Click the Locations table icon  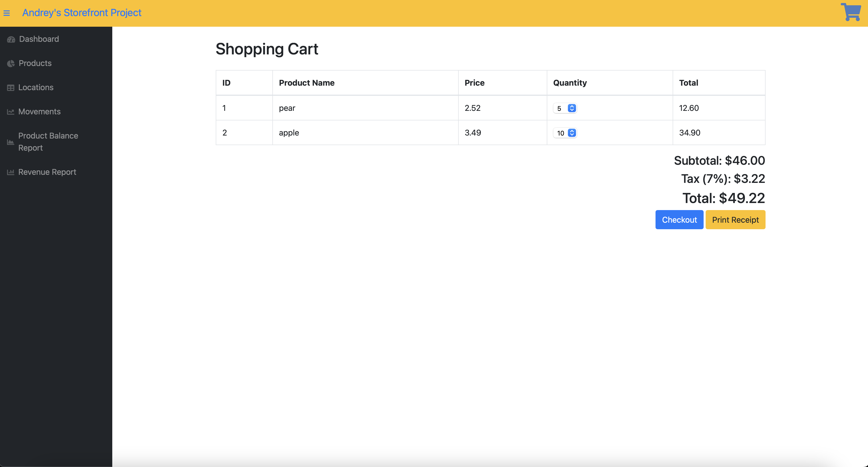tap(11, 88)
